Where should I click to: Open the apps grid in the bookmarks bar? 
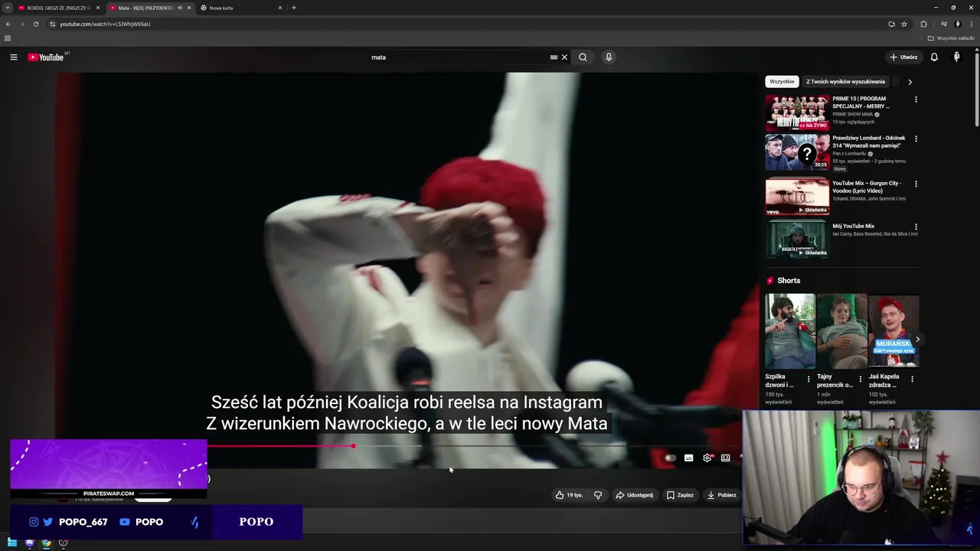[x=8, y=38]
